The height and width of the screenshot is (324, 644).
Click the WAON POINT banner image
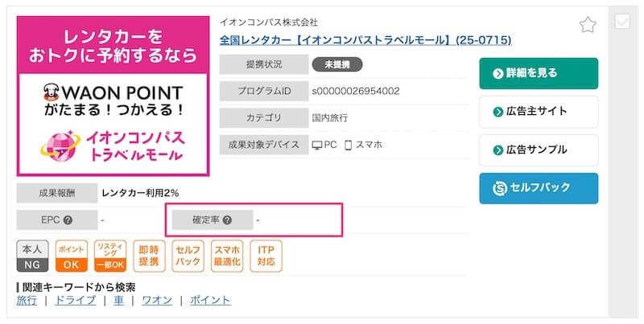[113, 95]
